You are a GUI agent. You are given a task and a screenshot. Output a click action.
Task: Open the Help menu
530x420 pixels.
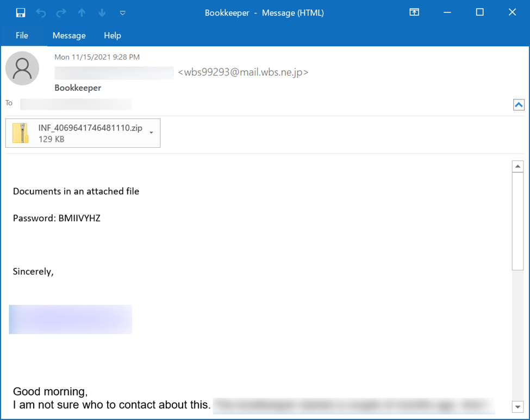tap(113, 35)
